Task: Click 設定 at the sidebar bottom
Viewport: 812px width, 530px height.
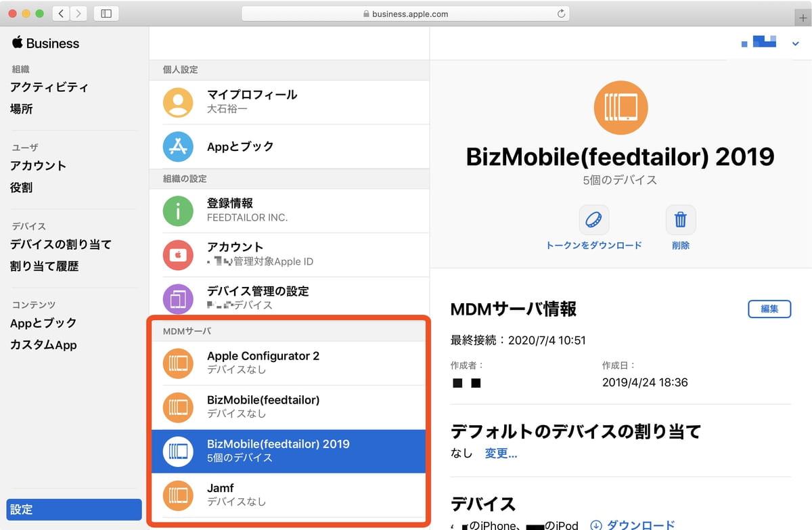Action: [74, 510]
